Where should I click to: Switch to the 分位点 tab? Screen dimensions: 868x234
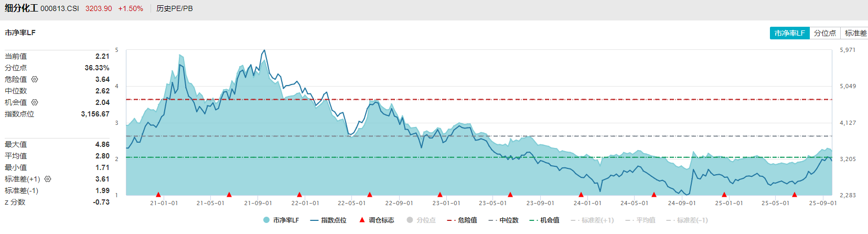[x=825, y=33]
